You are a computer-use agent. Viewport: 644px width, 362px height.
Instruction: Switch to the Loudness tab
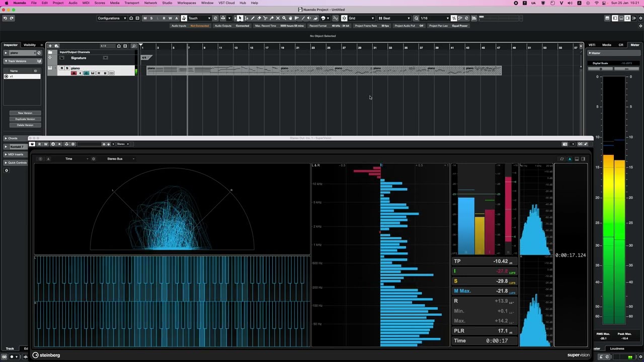coord(617,348)
